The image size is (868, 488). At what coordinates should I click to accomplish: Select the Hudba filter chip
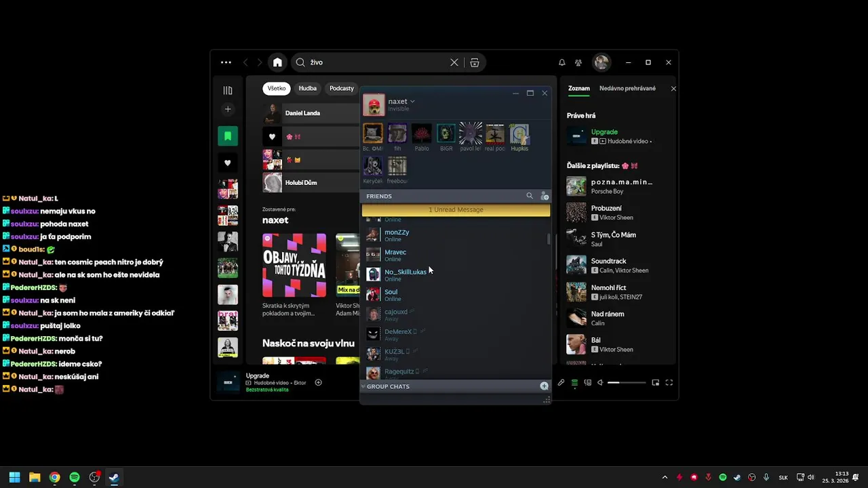click(308, 88)
